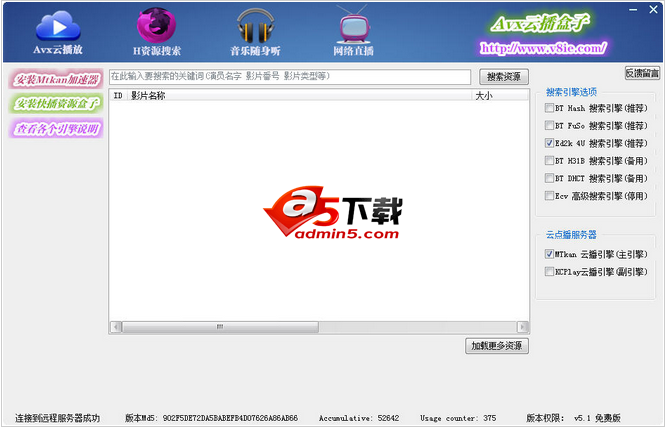Enable BT H31B 搜索引擎 checkbox
This screenshot has height=427, width=666.
pos(549,161)
